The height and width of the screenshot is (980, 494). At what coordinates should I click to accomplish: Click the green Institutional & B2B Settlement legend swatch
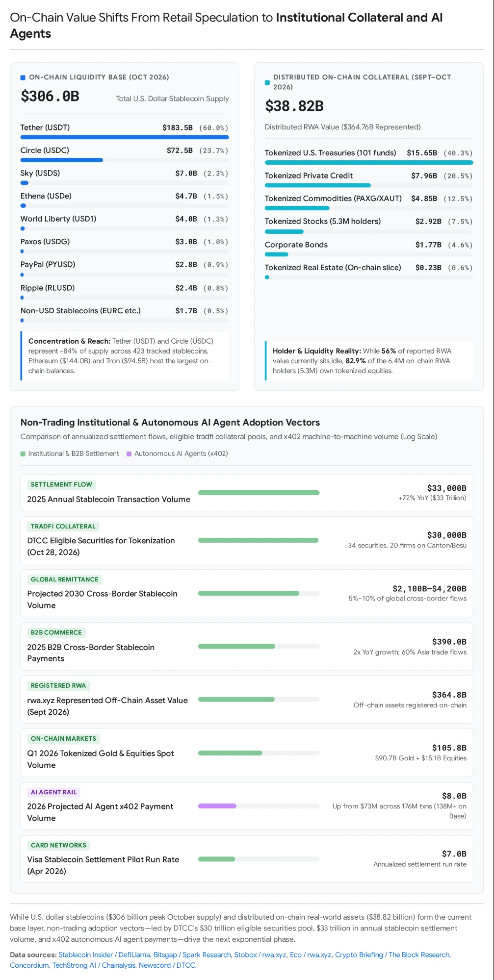[23, 454]
